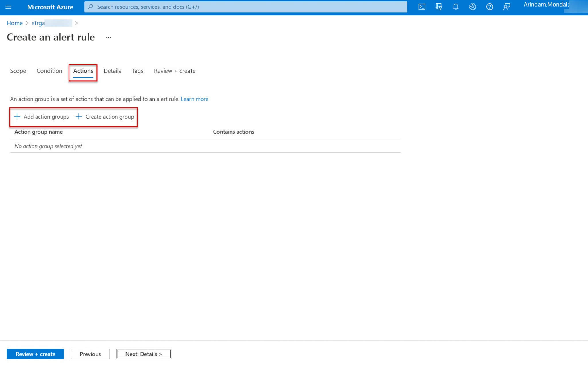Screen dimensions: 588x365
Task: Click the plus icon for Add action groups
Action: click(x=17, y=117)
